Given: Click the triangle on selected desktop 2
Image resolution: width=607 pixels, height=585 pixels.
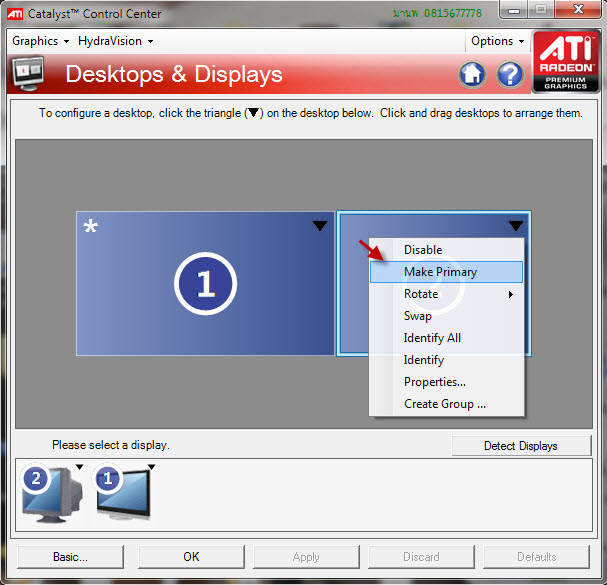Looking at the screenshot, I should tap(516, 226).
